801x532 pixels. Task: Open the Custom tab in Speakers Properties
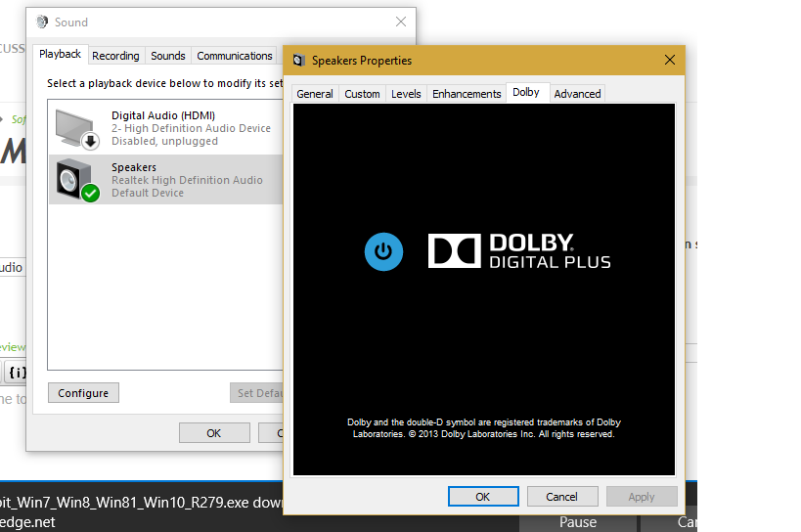pyautogui.click(x=362, y=94)
